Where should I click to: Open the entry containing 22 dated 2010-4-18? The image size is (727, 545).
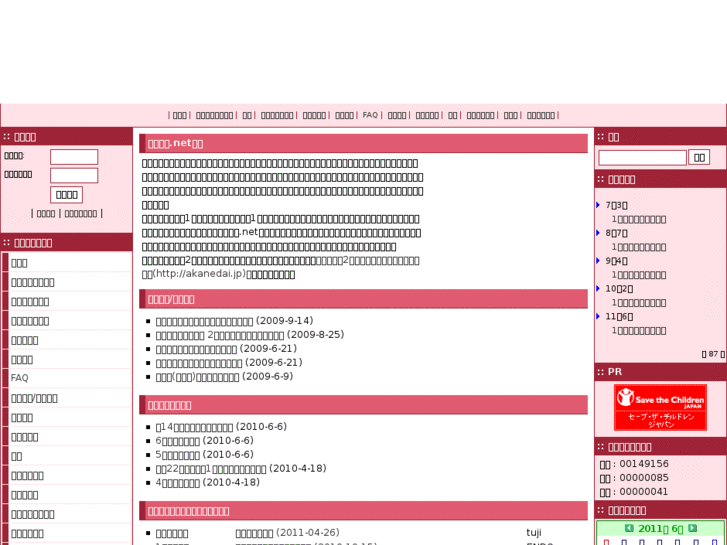(x=211, y=468)
